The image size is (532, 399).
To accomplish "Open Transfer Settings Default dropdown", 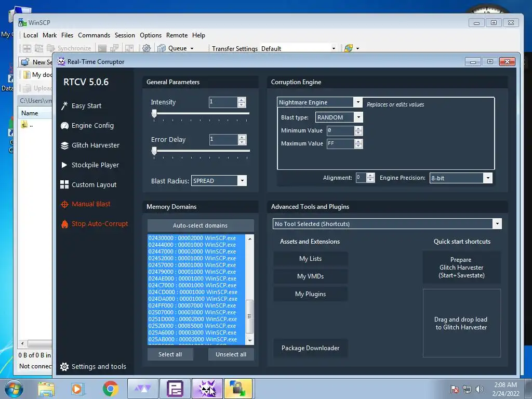I will pyautogui.click(x=334, y=48).
